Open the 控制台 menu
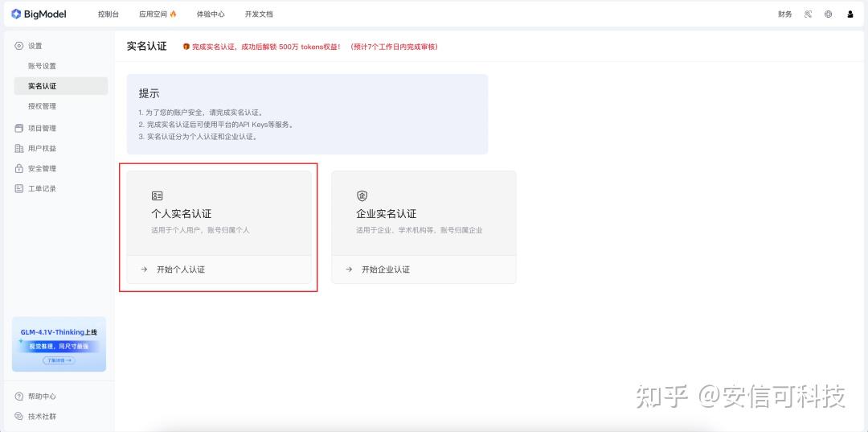This screenshot has height=432, width=868. [x=108, y=14]
